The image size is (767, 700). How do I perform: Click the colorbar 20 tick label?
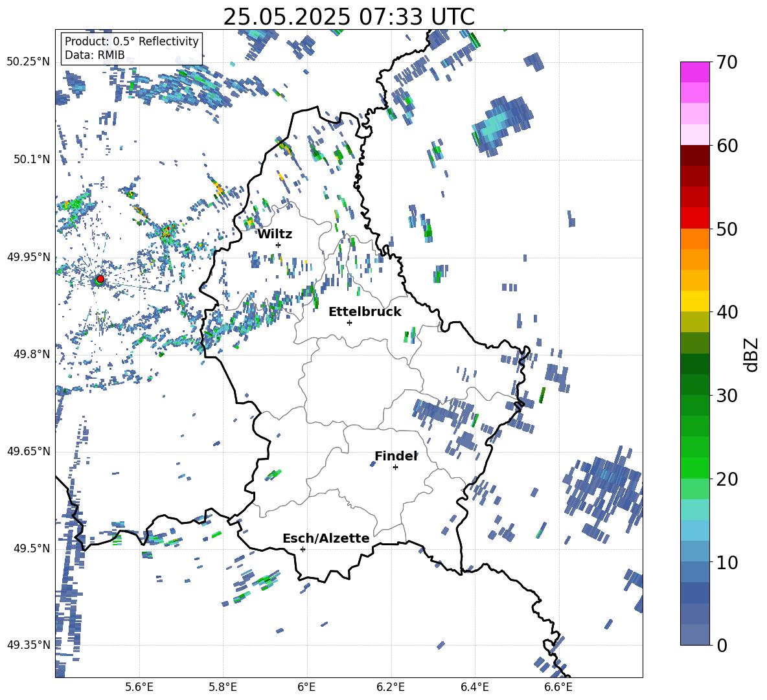[727, 479]
